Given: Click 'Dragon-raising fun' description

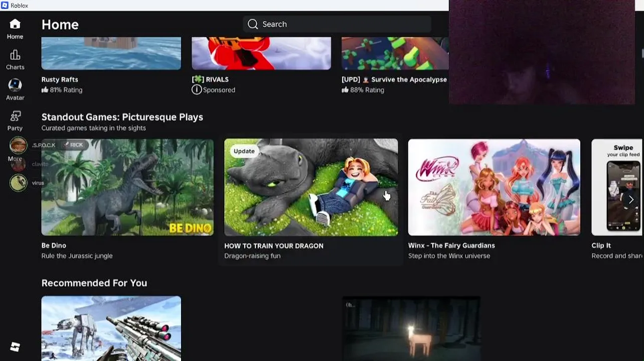Looking at the screenshot, I should (252, 256).
